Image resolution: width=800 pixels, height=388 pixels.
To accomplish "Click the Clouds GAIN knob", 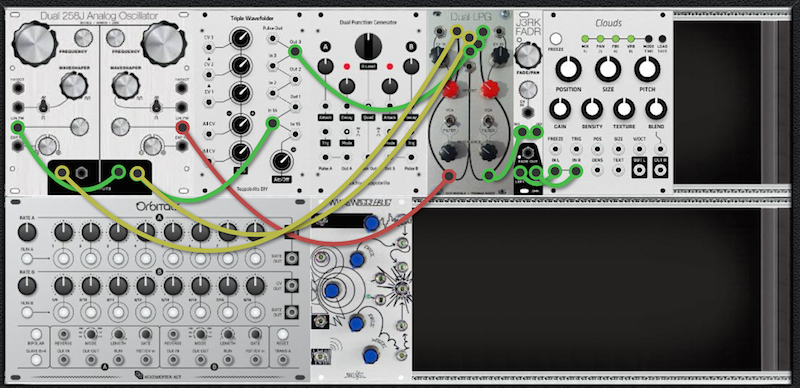I will click(560, 109).
